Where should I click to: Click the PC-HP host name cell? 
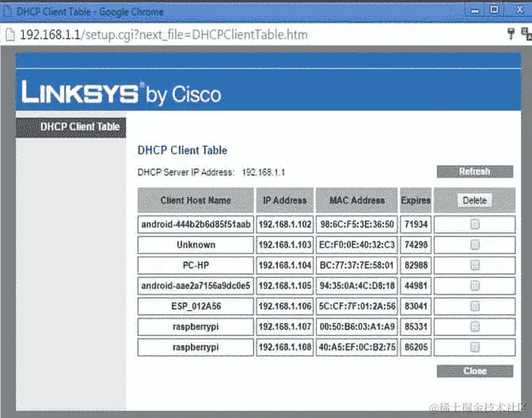click(x=196, y=265)
